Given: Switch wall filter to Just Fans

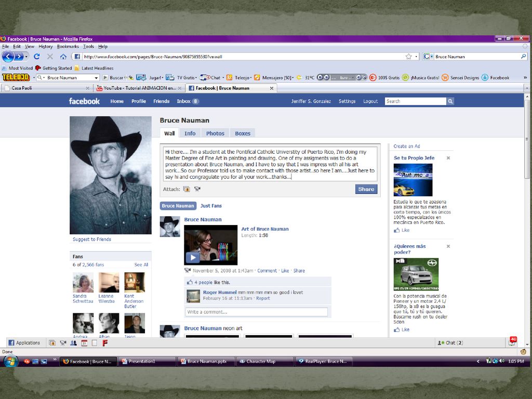Looking at the screenshot, I should [x=211, y=206].
